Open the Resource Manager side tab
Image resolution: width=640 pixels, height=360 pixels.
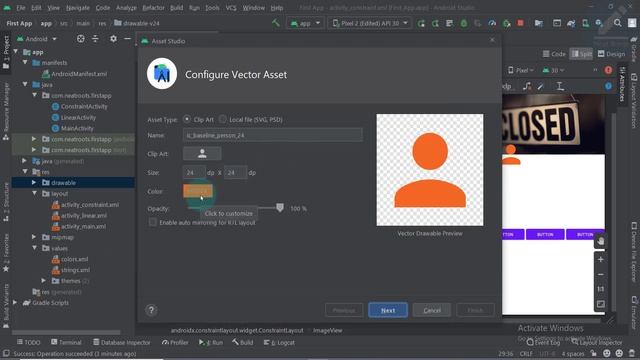pyautogui.click(x=6, y=112)
